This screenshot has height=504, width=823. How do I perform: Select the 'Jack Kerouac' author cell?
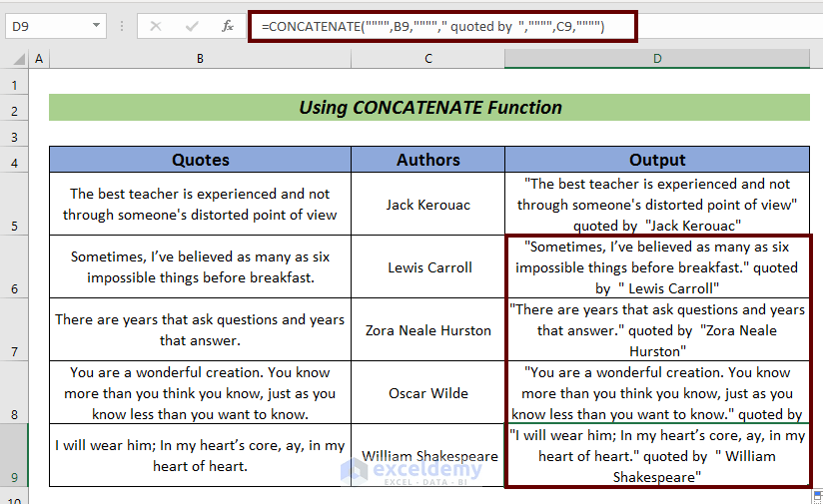(x=428, y=204)
